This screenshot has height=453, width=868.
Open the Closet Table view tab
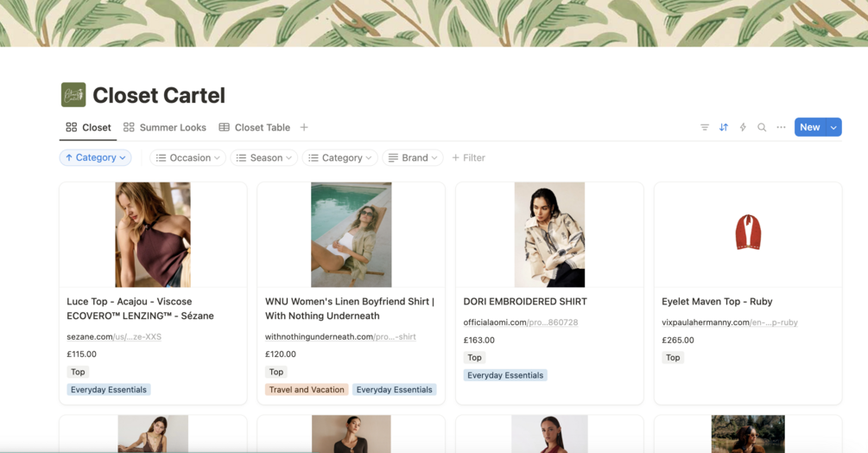255,127
